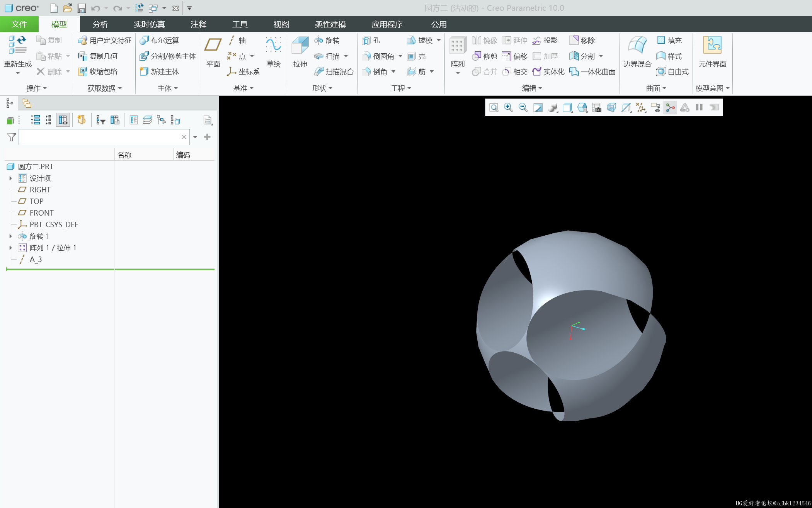Open the 获取数据 group dropdown
The width and height of the screenshot is (812, 508).
tap(104, 88)
